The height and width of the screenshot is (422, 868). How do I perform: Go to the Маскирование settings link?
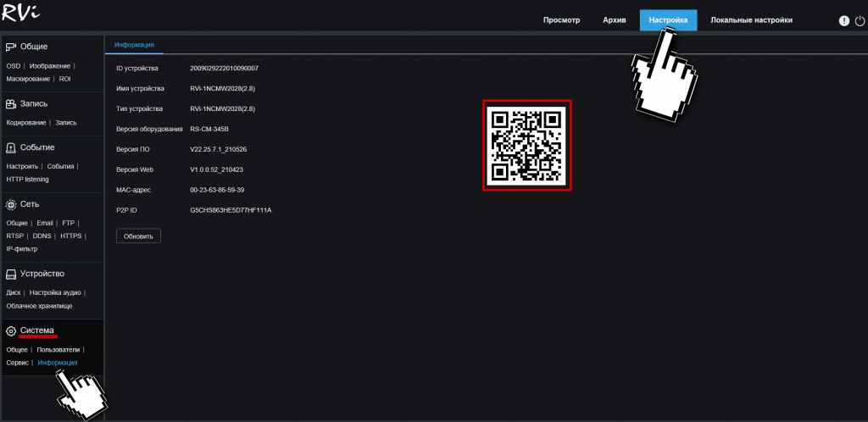tap(28, 79)
